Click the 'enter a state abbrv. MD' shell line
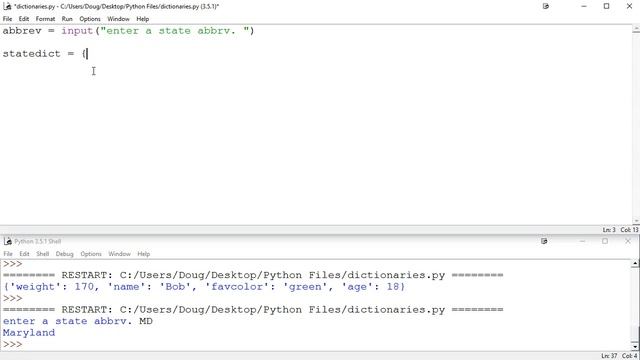Screen dimensions: 640x360 pyautogui.click(x=78, y=321)
